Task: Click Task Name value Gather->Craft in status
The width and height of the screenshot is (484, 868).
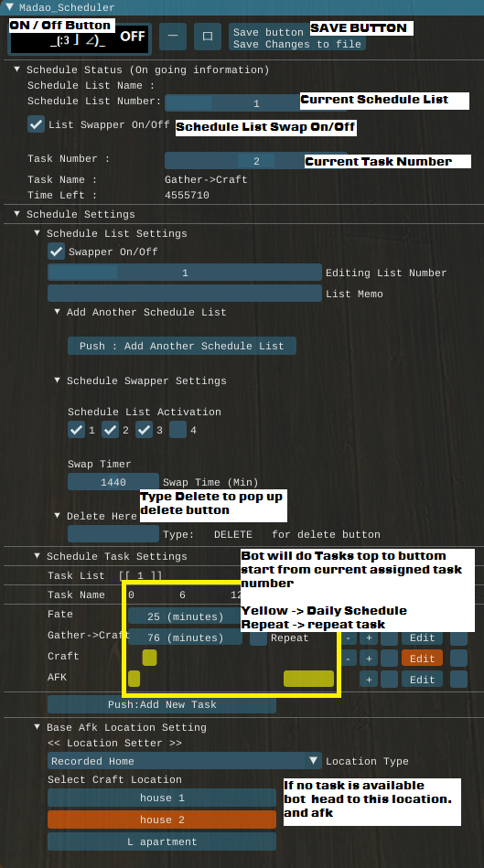Action: (x=206, y=179)
